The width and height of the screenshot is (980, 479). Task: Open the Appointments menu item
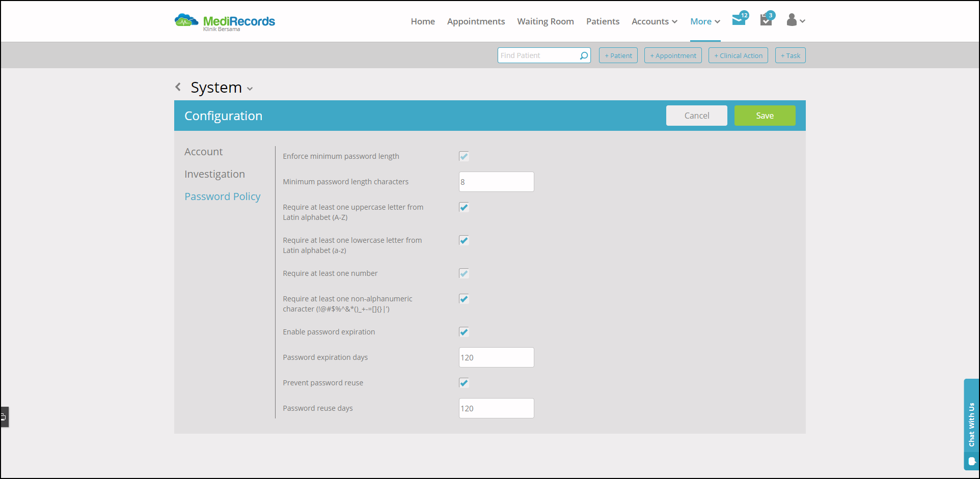click(x=476, y=21)
